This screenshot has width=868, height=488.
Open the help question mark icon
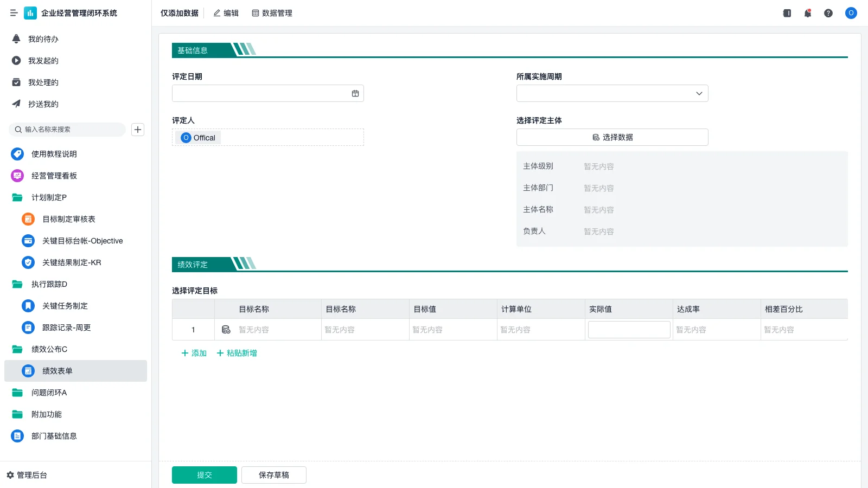point(828,13)
